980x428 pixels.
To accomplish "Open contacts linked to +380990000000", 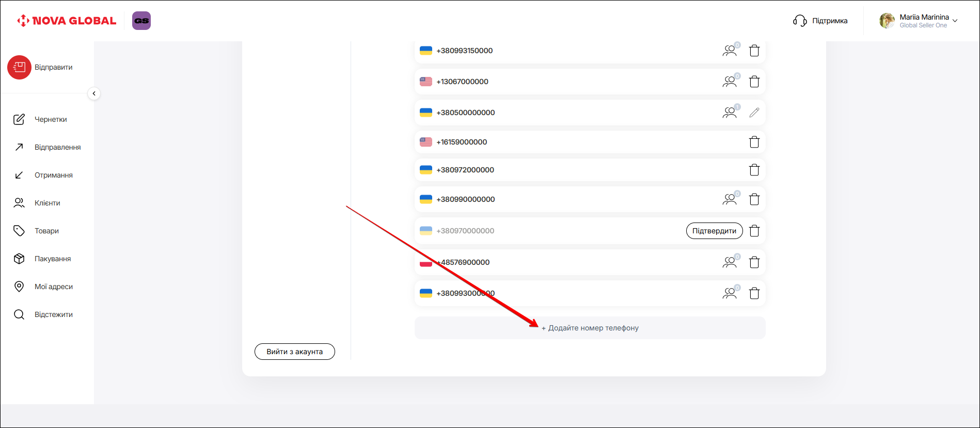I will [730, 199].
